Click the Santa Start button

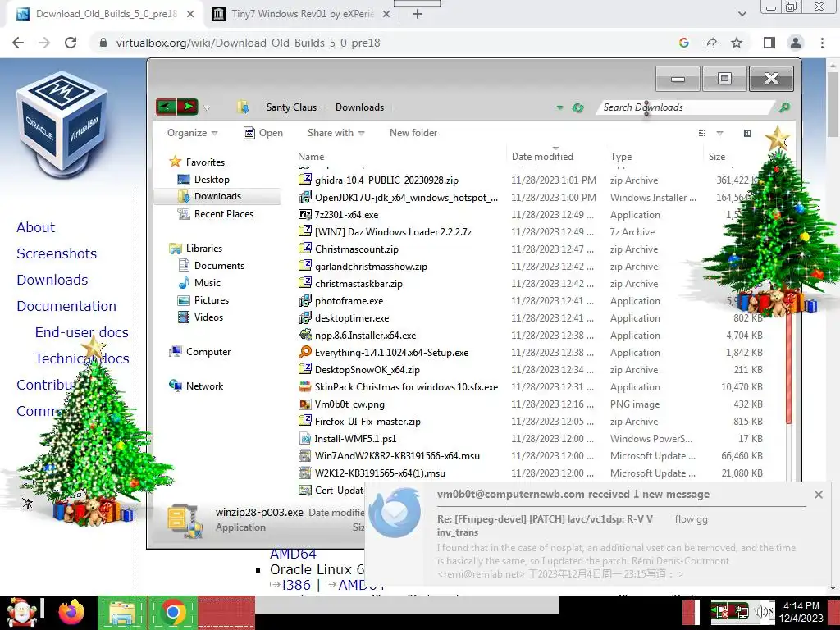tap(21, 612)
